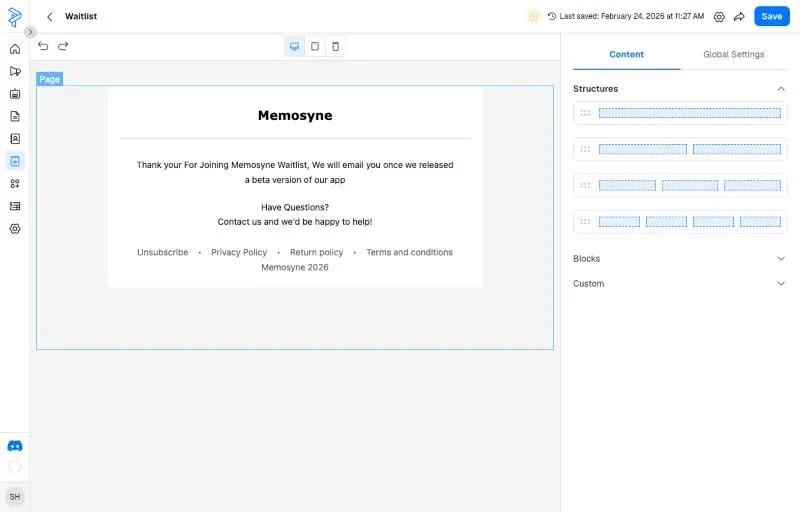Viewport: 800px width, 512px height.
Task: Open the SH user avatar
Action: click(x=15, y=497)
